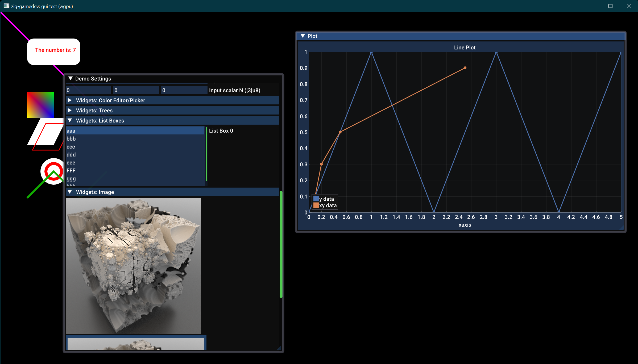Select FFF in List Box 0
The height and width of the screenshot is (364, 638).
pyautogui.click(x=106, y=171)
